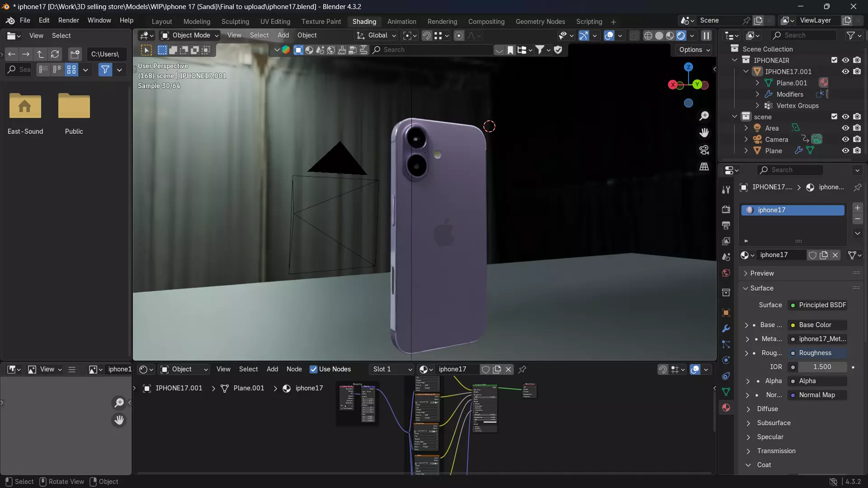This screenshot has width=868, height=488.
Task: Expand the Transmission section
Action: coord(776,451)
